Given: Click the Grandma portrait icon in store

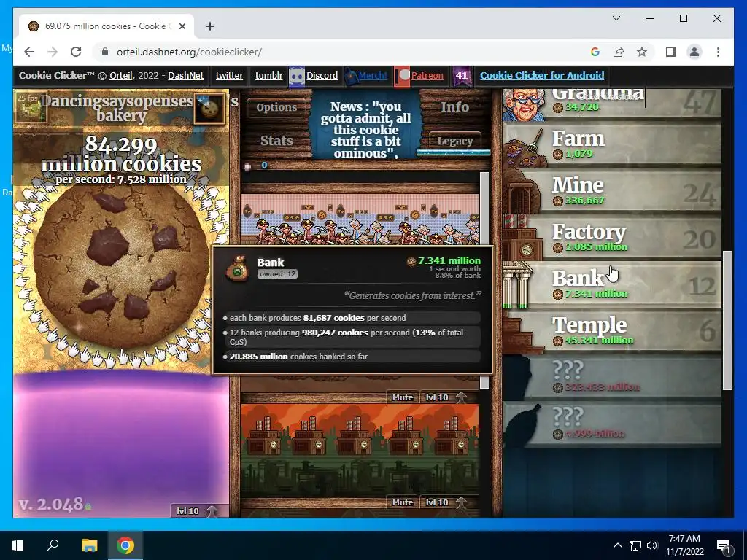Looking at the screenshot, I should pos(525,104).
